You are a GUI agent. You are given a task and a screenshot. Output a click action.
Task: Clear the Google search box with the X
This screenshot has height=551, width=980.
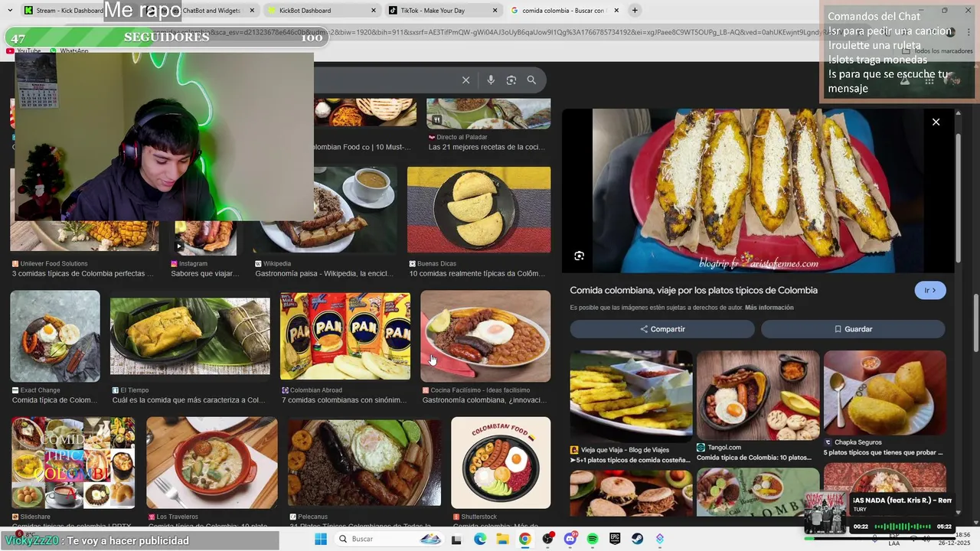[465, 80]
